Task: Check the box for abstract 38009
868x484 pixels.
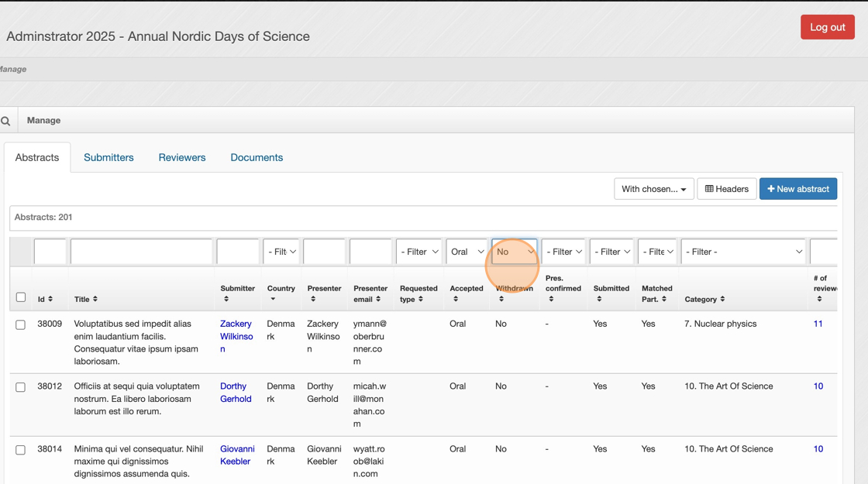Action: coord(21,324)
